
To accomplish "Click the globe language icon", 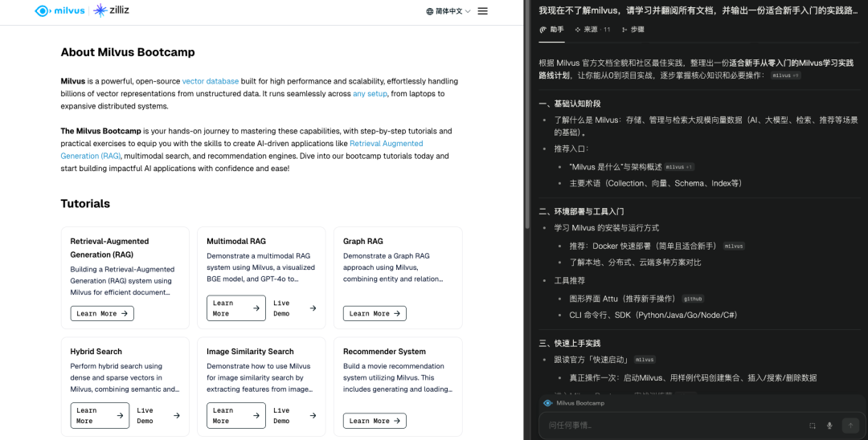I will [x=429, y=11].
